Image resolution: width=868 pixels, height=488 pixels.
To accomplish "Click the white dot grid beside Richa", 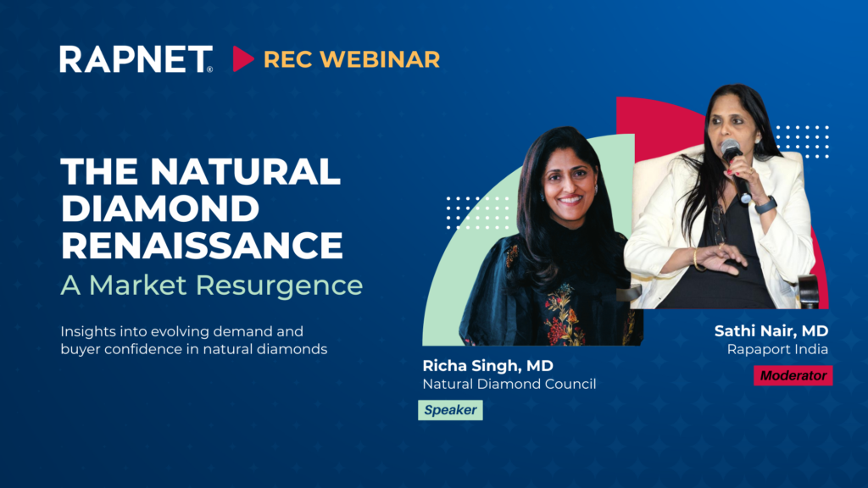I will pos(478,213).
